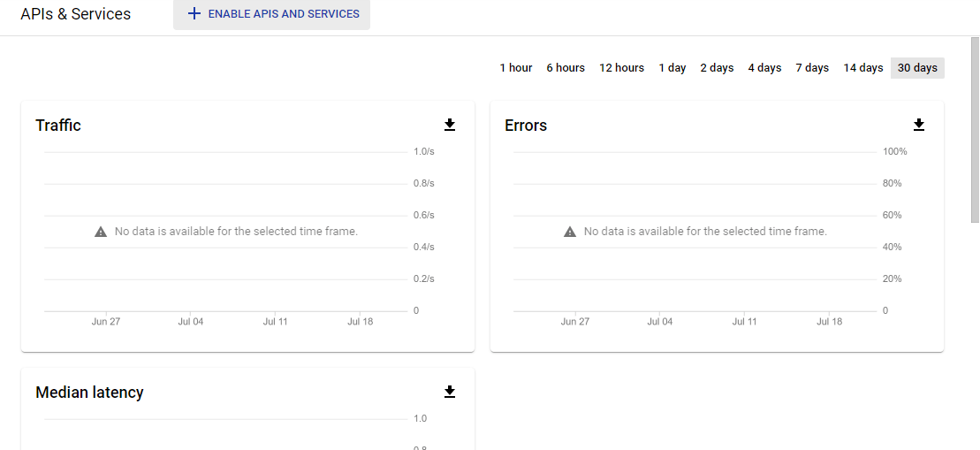Click the APIs & Services heading
The image size is (980, 450).
76,14
